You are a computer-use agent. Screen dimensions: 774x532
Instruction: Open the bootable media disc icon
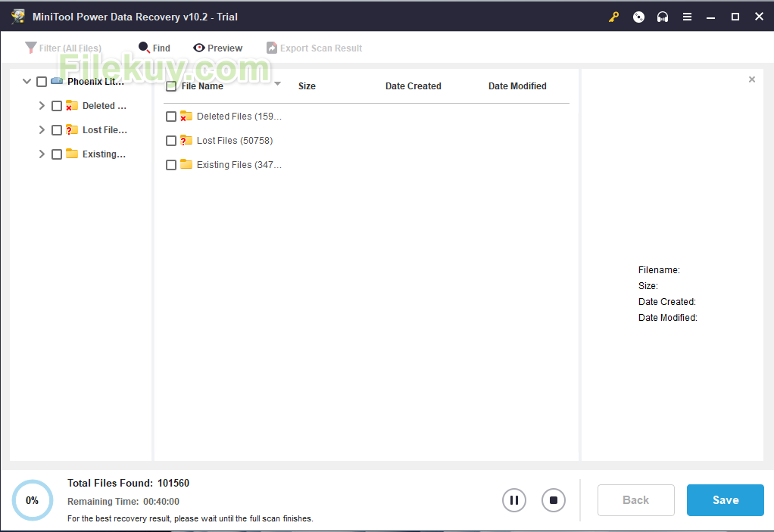638,17
